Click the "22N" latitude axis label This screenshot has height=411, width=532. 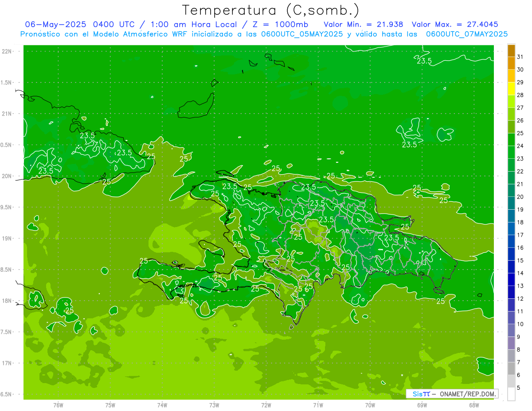pos(8,51)
